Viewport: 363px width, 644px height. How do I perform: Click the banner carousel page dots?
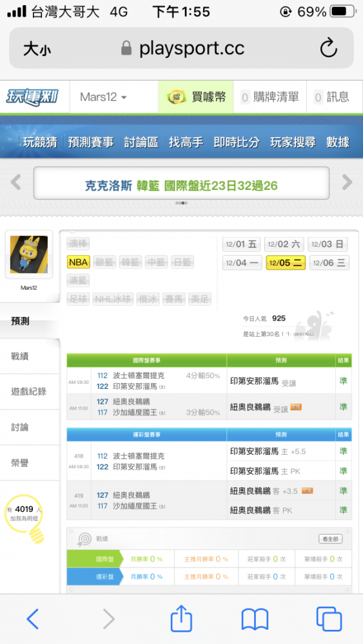(x=181, y=202)
